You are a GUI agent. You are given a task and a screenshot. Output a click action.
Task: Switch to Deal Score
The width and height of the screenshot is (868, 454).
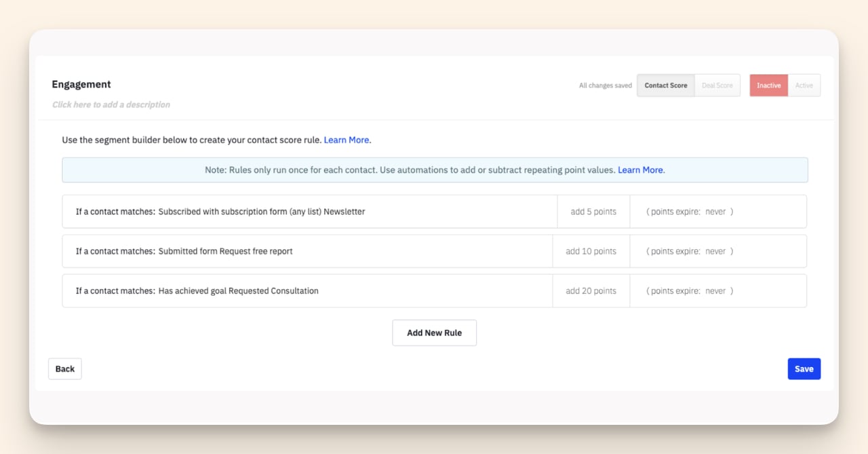tap(717, 86)
